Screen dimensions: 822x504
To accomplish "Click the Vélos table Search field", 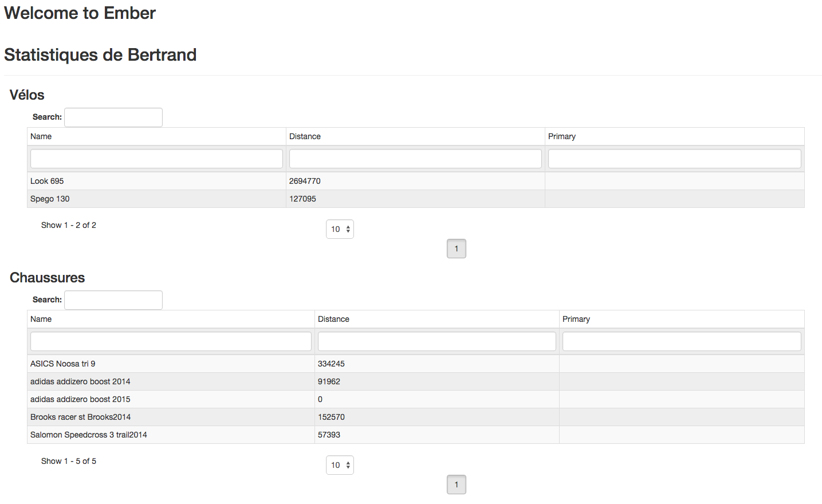I will point(113,117).
